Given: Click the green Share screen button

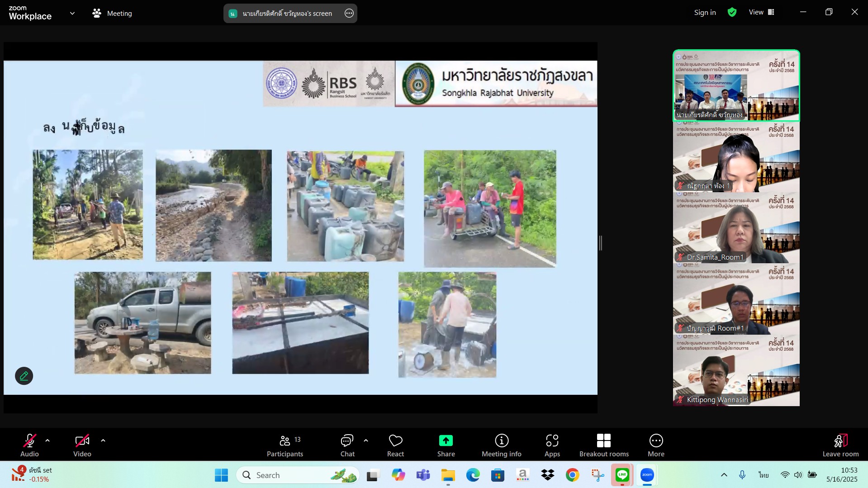Looking at the screenshot, I should pyautogui.click(x=446, y=445).
